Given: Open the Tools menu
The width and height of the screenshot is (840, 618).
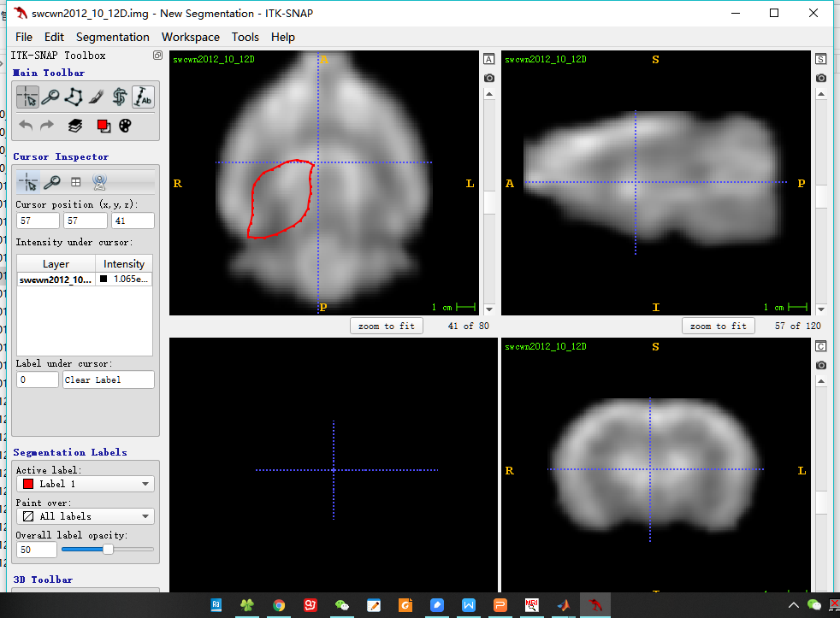Looking at the screenshot, I should point(245,37).
